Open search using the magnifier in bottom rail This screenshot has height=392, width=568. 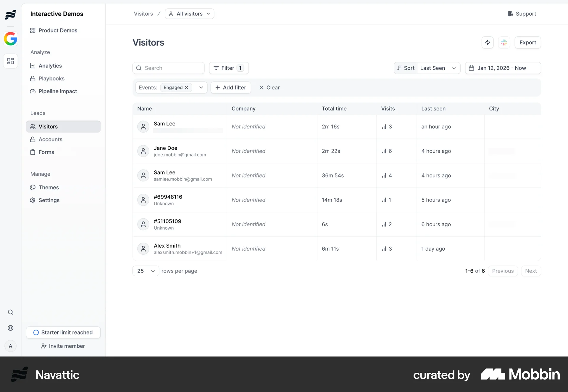point(10,312)
